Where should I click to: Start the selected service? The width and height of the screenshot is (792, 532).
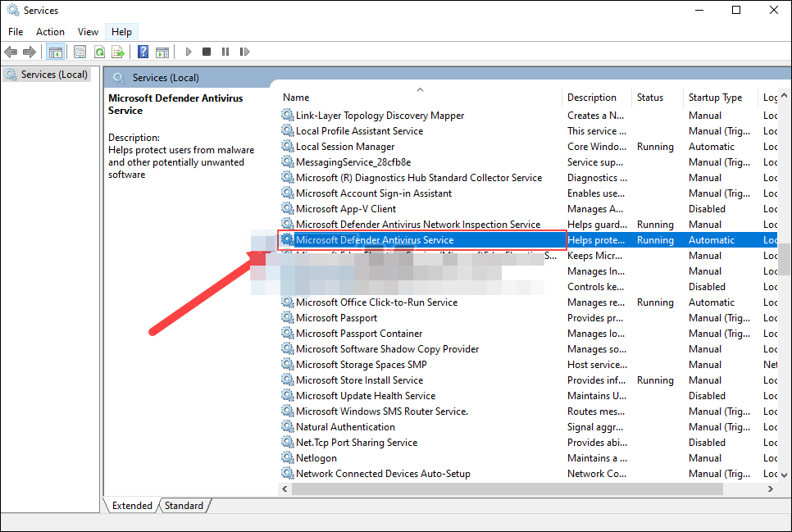coord(188,51)
